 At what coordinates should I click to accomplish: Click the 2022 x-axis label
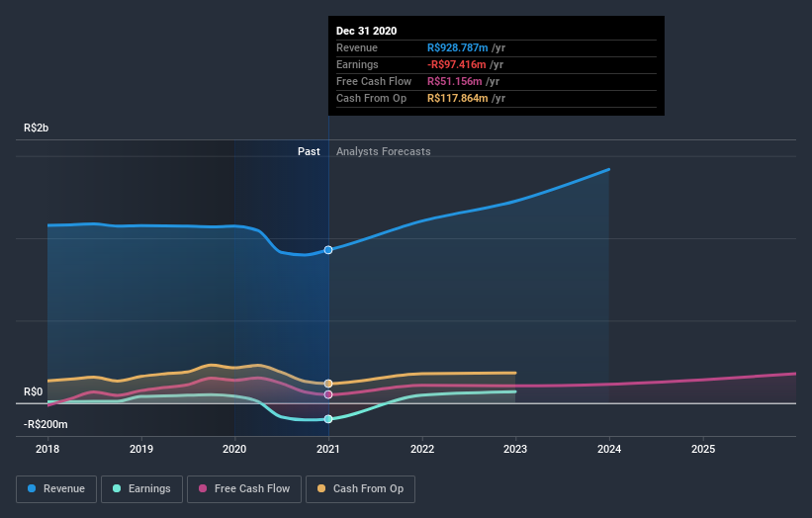(x=422, y=449)
